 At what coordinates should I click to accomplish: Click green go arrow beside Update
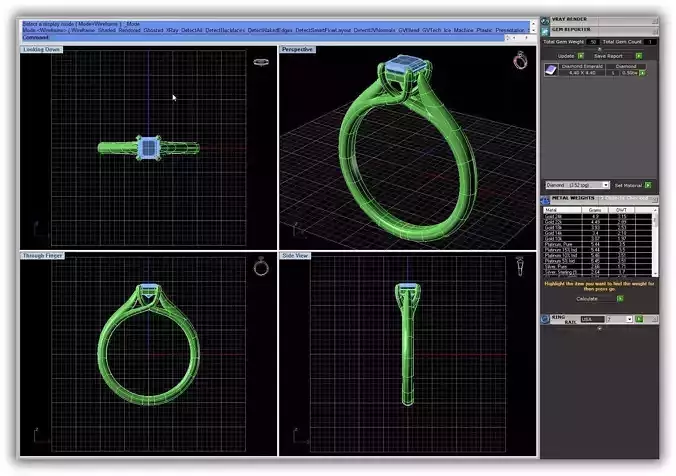coord(581,56)
